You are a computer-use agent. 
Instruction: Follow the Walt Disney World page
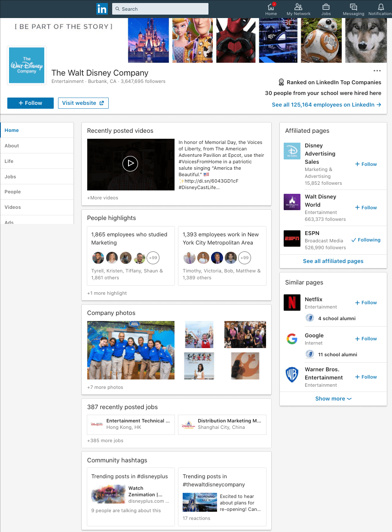[x=366, y=208]
